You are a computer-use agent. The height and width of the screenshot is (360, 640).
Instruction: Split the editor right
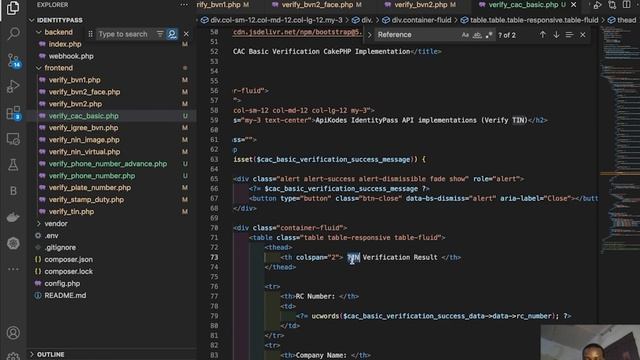(627, 5)
